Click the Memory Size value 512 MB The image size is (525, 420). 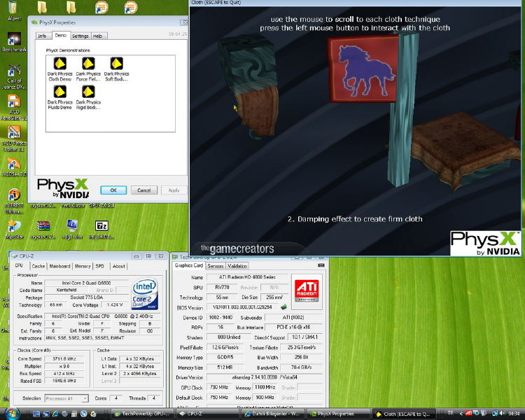(x=225, y=367)
